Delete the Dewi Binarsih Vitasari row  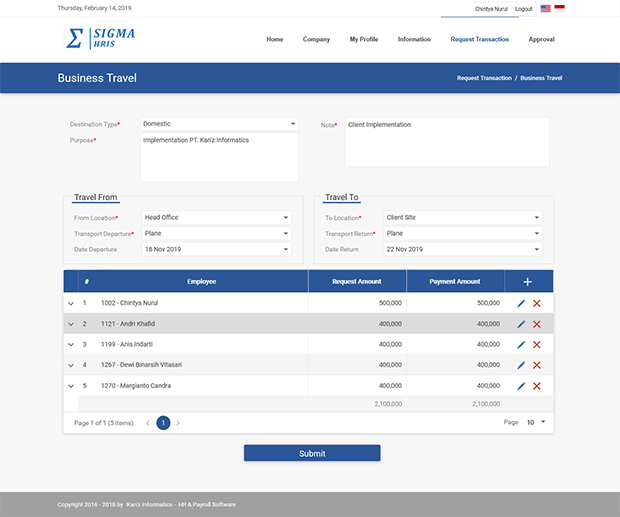coord(537,365)
